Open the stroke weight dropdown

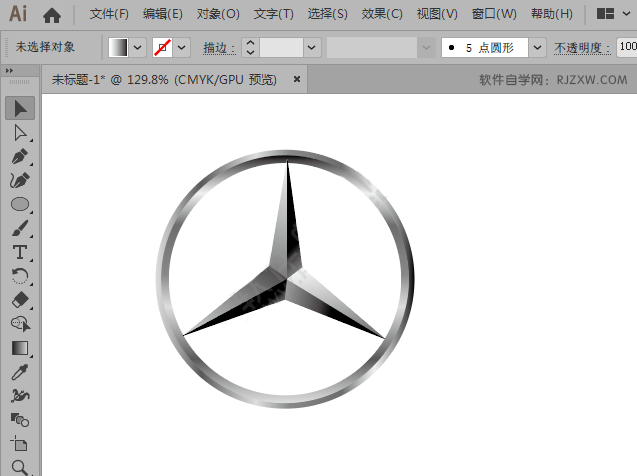pos(312,48)
